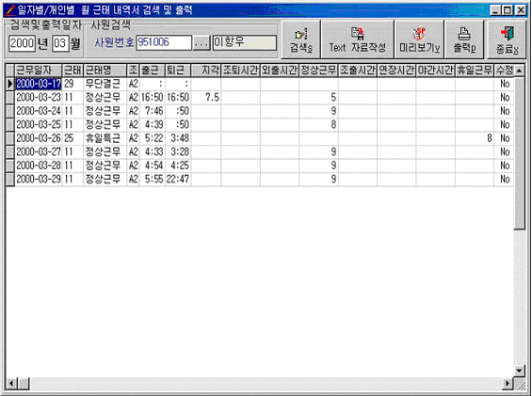Click the Text 자료작성 export button
532x396 pixels.
(357, 40)
